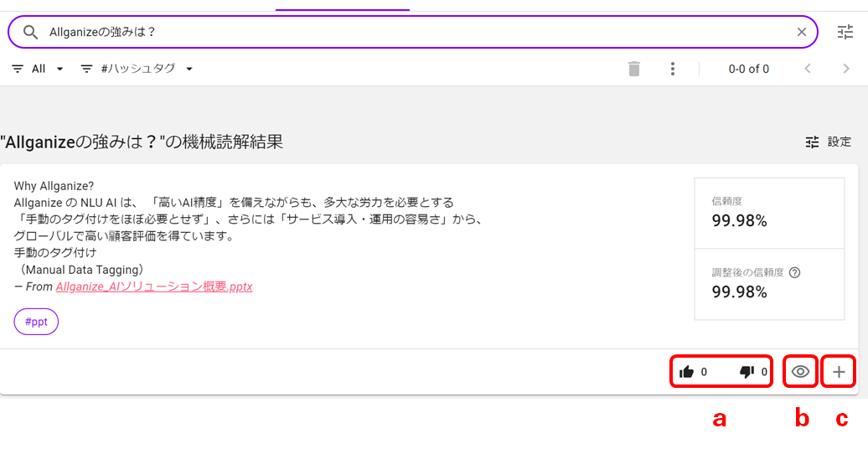Click the search field containing Allganizeの強みは？
The height and width of the screenshot is (449, 868).
click(412, 32)
